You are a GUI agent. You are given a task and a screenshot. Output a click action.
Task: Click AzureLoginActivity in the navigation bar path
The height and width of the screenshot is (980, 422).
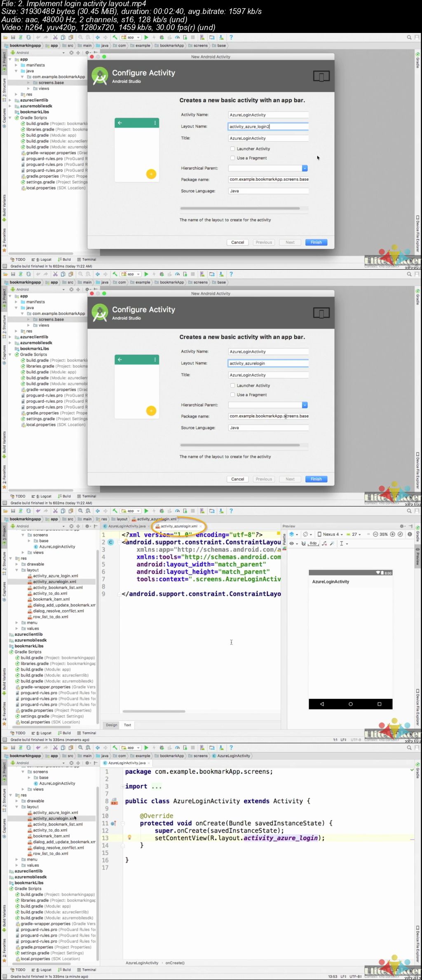tap(231, 756)
